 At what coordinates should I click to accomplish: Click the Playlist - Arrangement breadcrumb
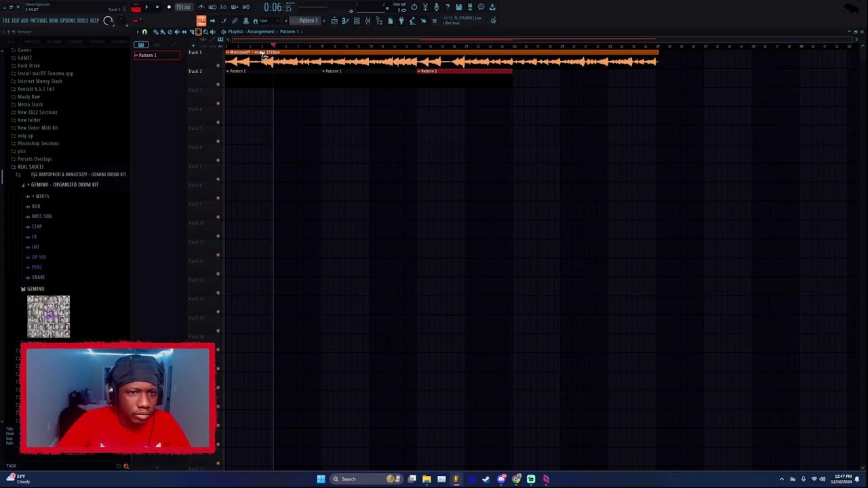[x=251, y=32]
